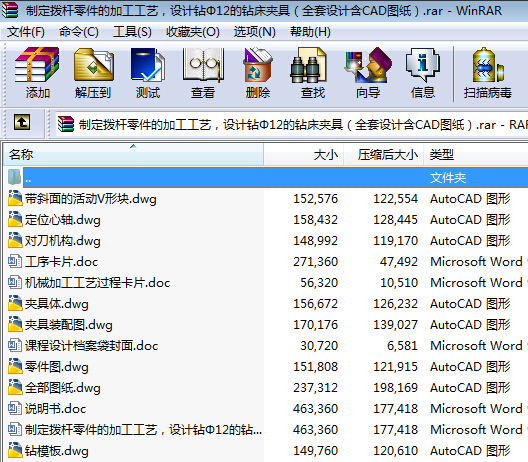Select file 课程设计档案袋封面.doc
This screenshot has height=462, width=528.
[91, 345]
